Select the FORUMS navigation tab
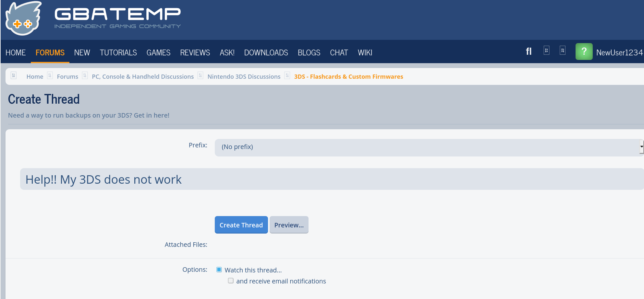Viewport: 644px width, 299px height. [x=50, y=52]
